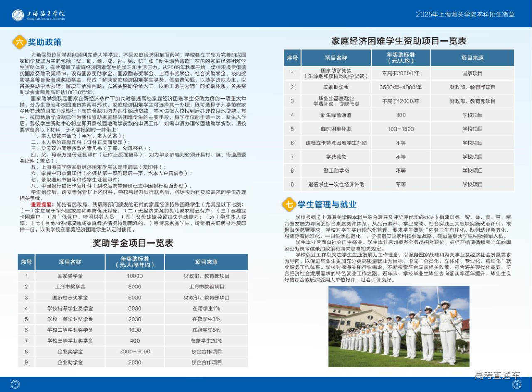Click the "高考直通车" watermark

(497, 375)
